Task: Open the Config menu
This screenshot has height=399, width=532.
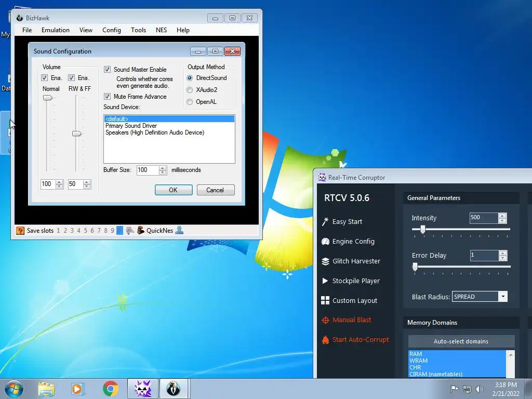Action: coord(112,30)
